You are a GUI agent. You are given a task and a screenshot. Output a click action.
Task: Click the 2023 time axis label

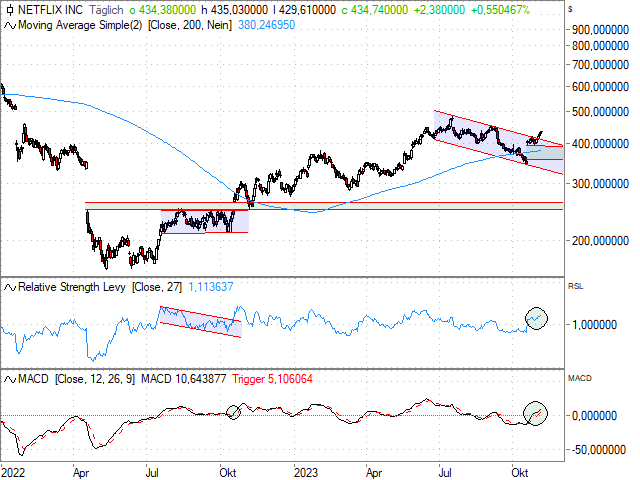click(306, 473)
